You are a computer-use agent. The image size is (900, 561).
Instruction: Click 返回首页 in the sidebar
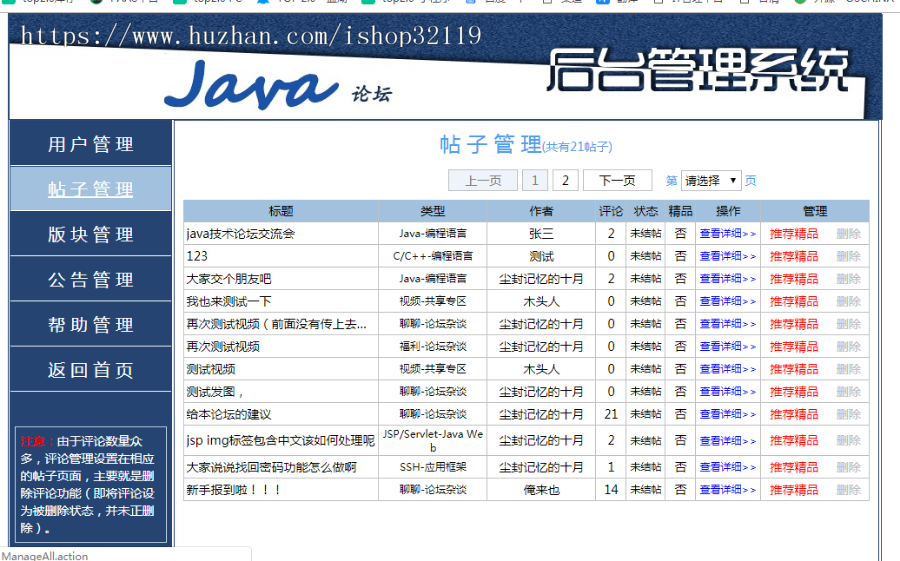[x=91, y=370]
